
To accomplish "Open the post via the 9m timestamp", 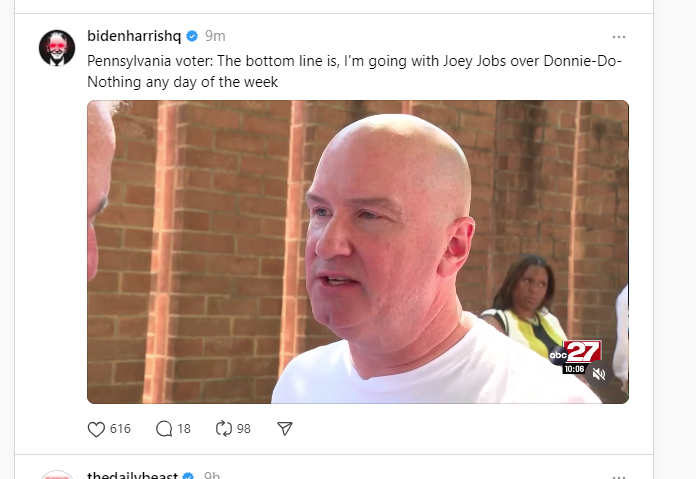I will (x=215, y=36).
